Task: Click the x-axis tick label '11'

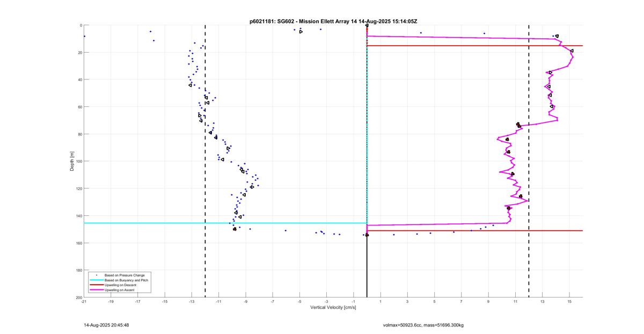Action: pos(515,301)
